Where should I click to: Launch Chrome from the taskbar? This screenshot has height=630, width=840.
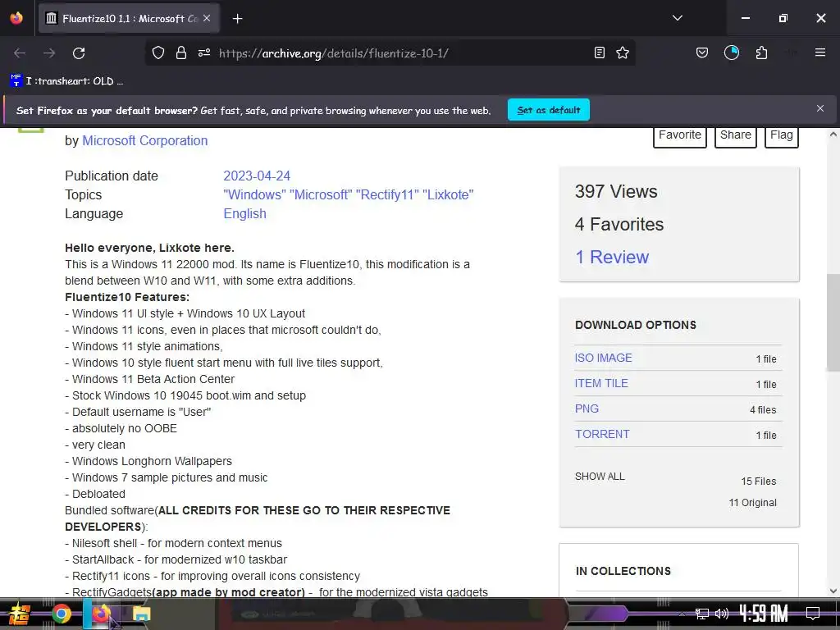click(x=61, y=614)
